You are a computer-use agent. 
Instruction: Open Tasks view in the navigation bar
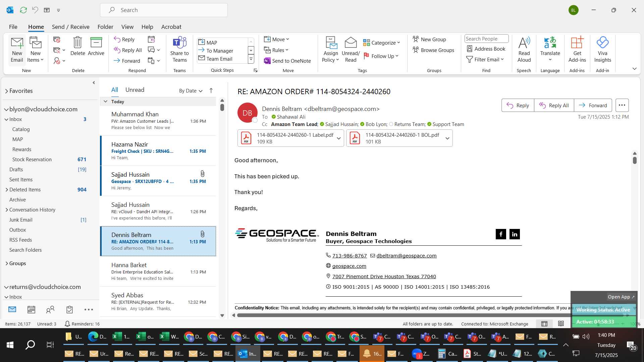(69, 309)
